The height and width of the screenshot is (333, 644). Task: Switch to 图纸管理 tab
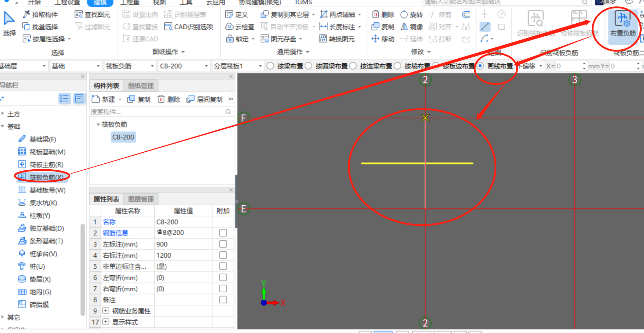[141, 86]
